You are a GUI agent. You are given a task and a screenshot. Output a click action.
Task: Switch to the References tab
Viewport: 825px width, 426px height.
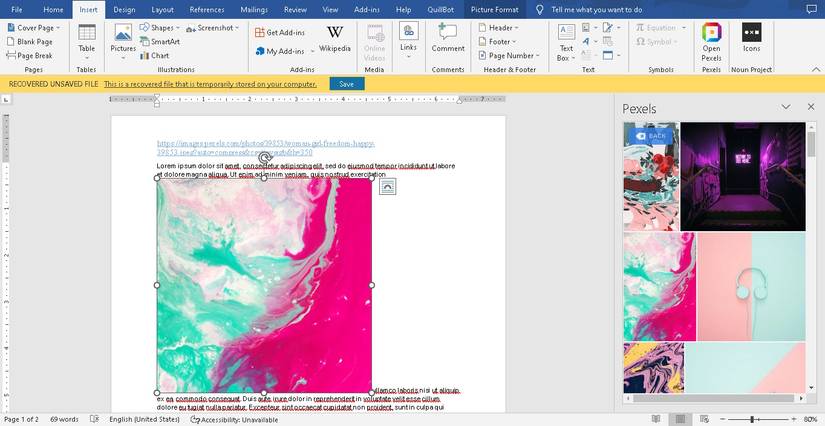[207, 9]
